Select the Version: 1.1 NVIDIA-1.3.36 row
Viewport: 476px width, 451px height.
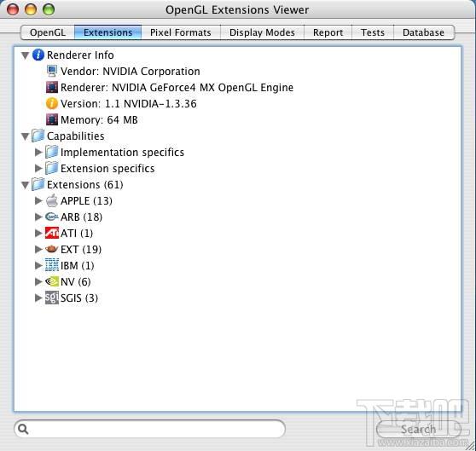coord(129,104)
